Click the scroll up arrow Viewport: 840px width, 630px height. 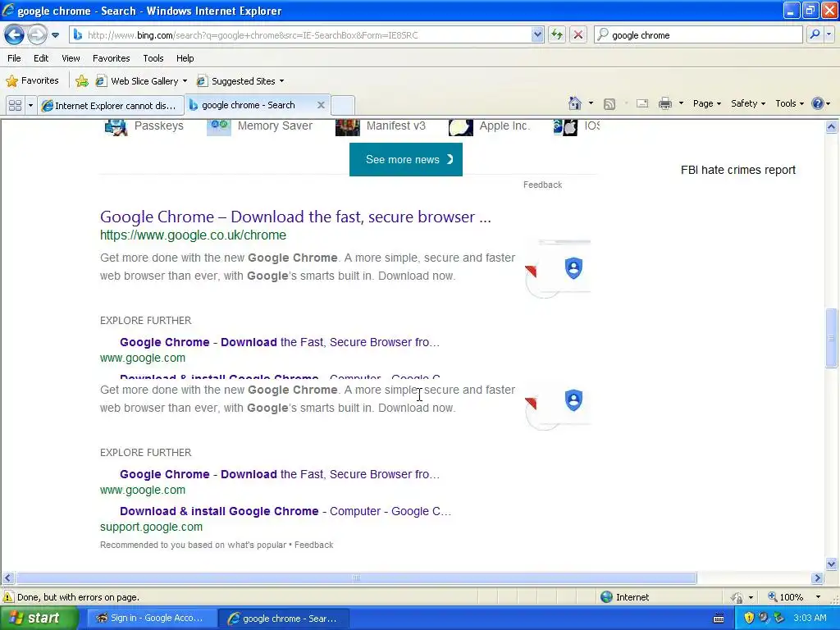click(x=831, y=127)
